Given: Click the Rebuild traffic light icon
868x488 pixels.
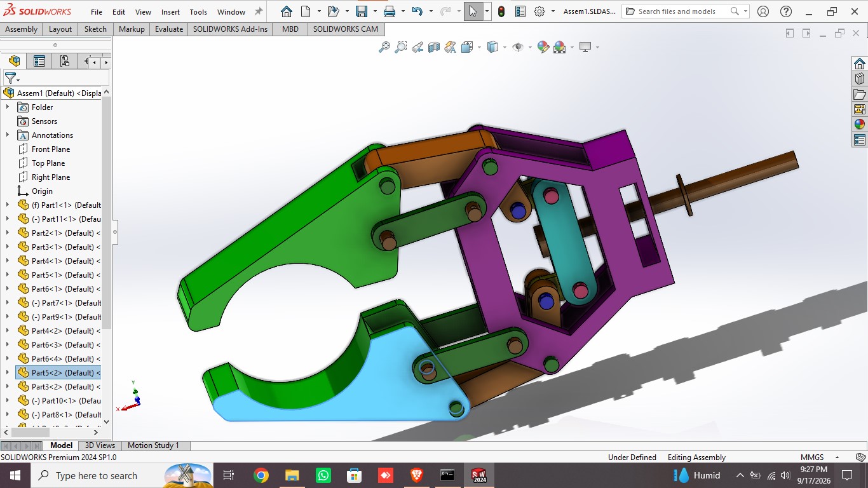Looking at the screenshot, I should tap(501, 11).
